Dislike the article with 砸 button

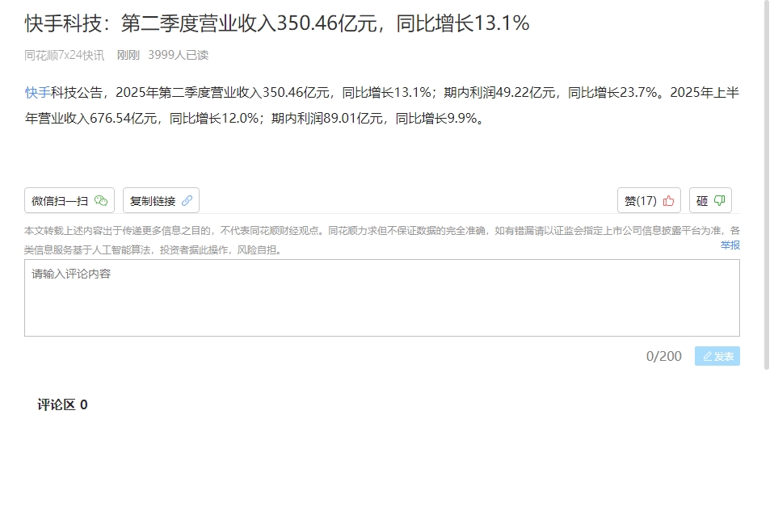click(x=710, y=201)
